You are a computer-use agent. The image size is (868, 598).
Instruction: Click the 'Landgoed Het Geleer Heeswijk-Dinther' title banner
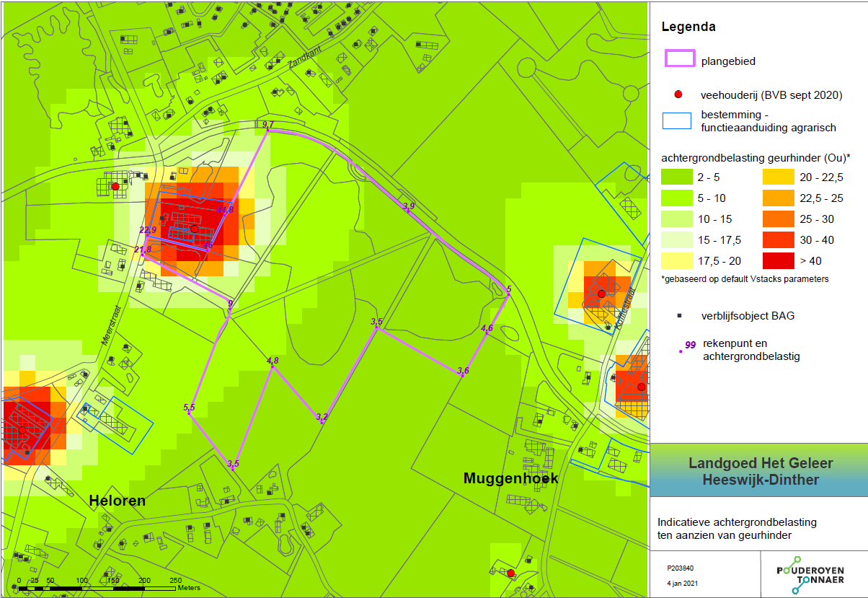coord(761,472)
